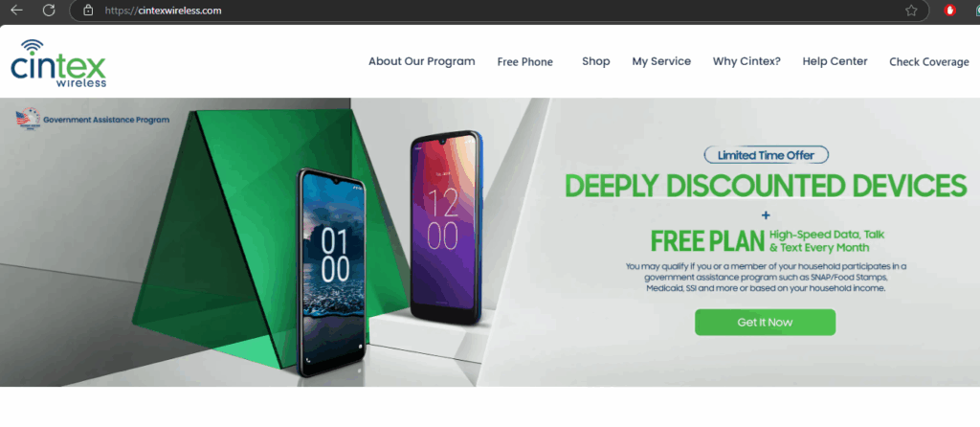Click the Limited Time Offer badge
This screenshot has height=427, width=980.
click(x=767, y=155)
